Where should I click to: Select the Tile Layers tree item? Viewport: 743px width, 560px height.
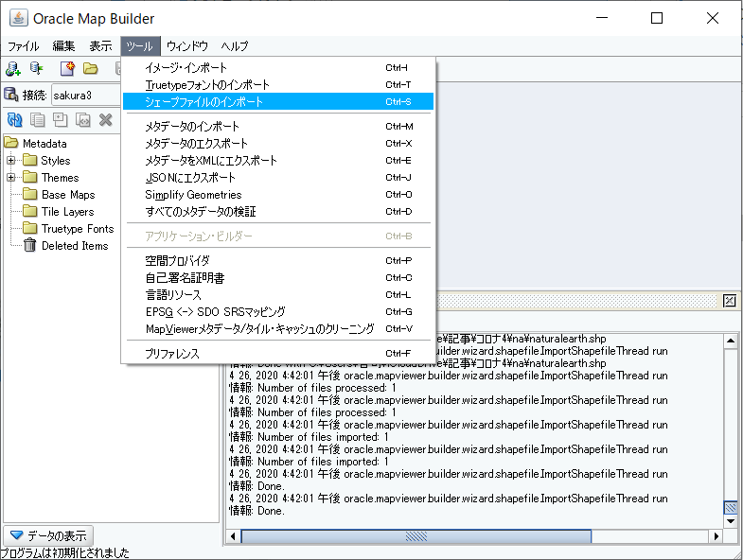coord(68,212)
